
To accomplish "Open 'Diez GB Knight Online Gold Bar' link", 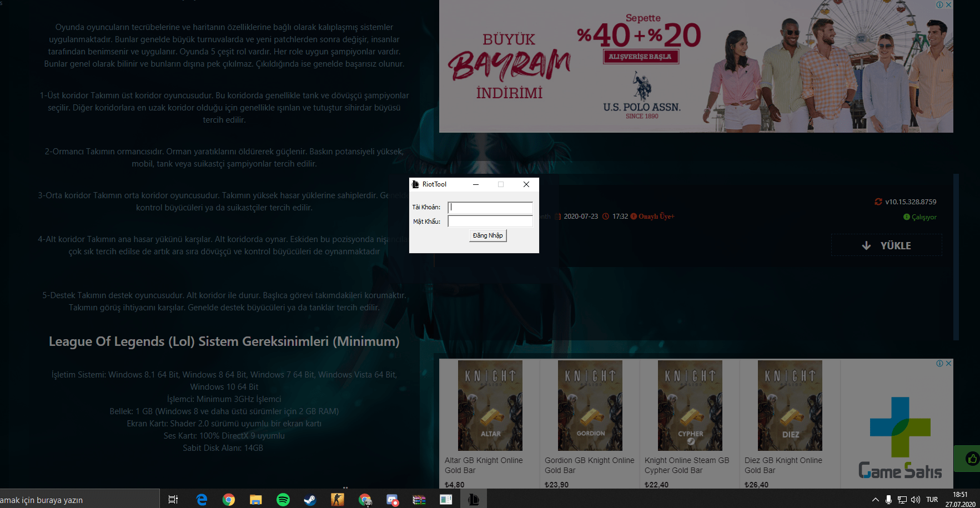I will [x=783, y=465].
